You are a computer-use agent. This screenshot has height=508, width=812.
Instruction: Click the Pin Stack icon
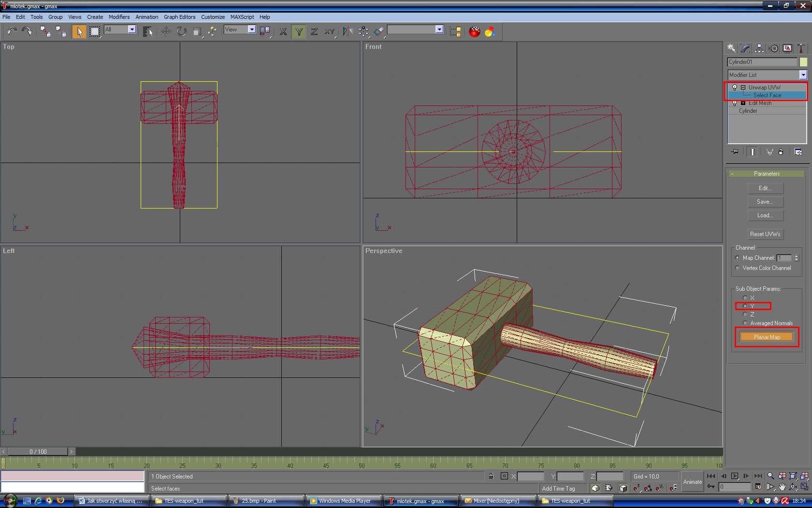(x=735, y=152)
